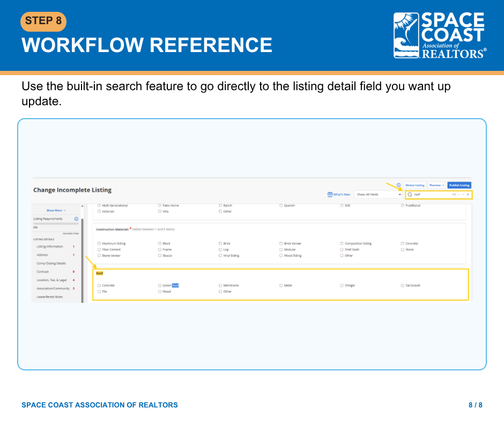Check the Shell Dash checkbox
Image resolution: width=504 pixels, height=423 pixels.
(342, 250)
